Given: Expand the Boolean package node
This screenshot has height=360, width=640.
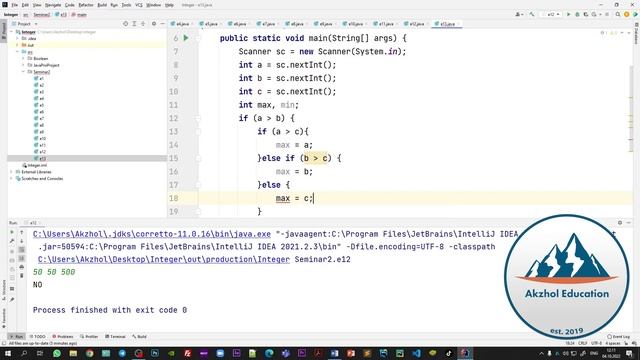Looking at the screenshot, I should 23,58.
